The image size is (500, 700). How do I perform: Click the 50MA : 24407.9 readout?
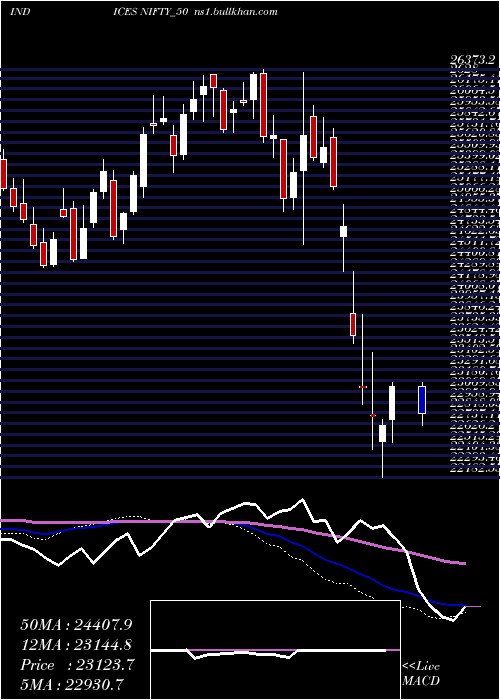point(78,625)
